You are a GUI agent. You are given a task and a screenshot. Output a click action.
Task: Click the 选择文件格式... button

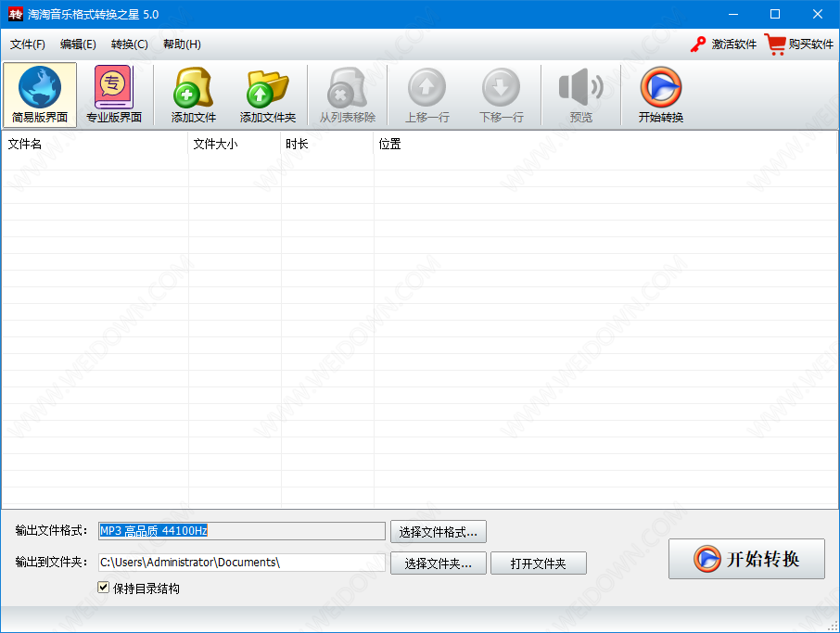point(439,532)
